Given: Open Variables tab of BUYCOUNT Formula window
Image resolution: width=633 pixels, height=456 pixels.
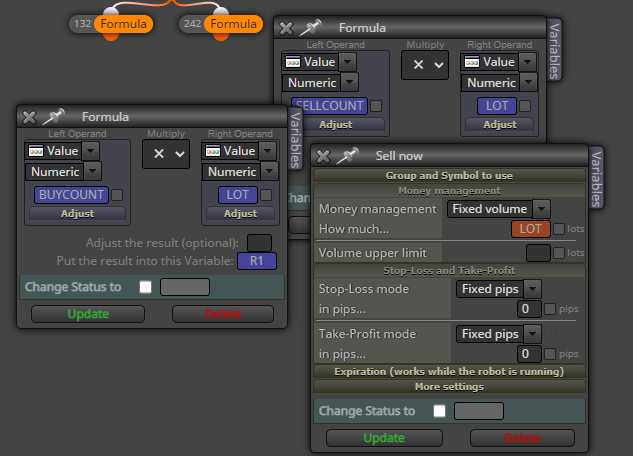Looking at the screenshot, I should pyautogui.click(x=296, y=140).
